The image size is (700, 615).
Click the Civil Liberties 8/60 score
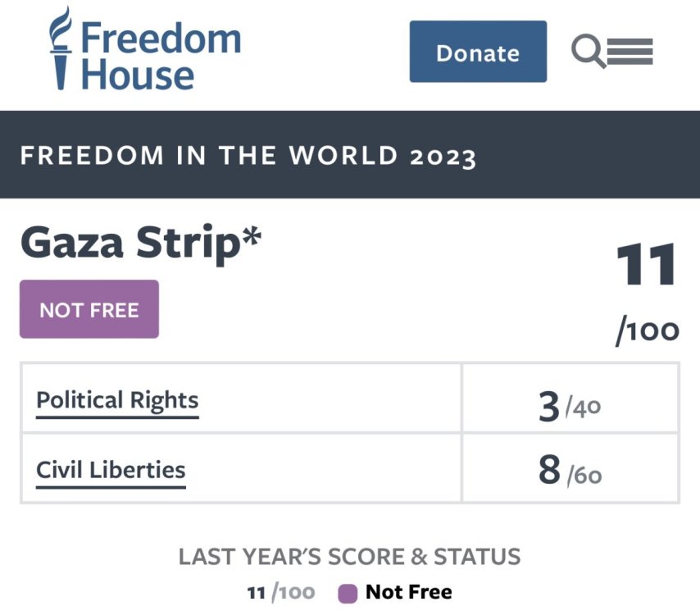[x=570, y=473]
